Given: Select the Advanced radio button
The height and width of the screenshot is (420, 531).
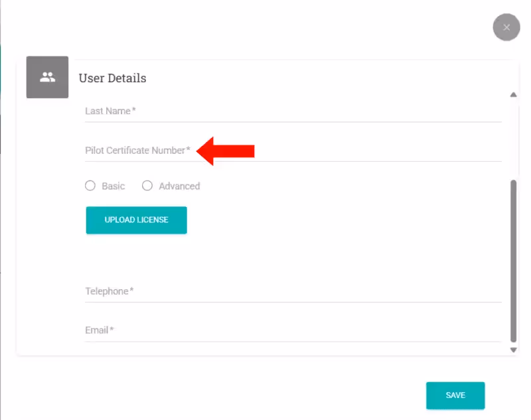Looking at the screenshot, I should 147,186.
